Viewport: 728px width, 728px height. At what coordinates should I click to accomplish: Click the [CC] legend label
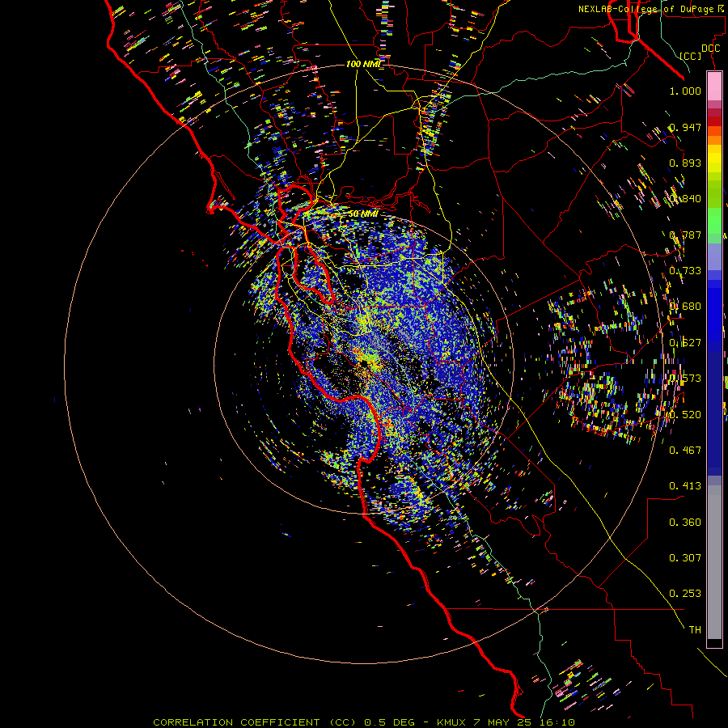coord(691,56)
